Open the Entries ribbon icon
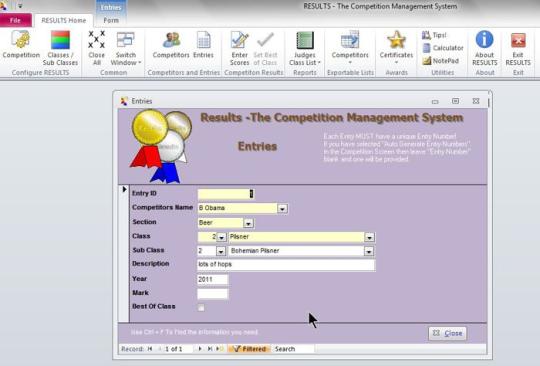Viewport: 540px width, 366px height. 203,45
